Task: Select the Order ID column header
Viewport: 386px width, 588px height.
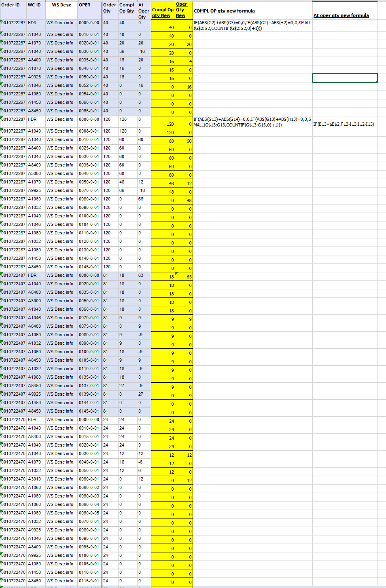Action: 13,10
